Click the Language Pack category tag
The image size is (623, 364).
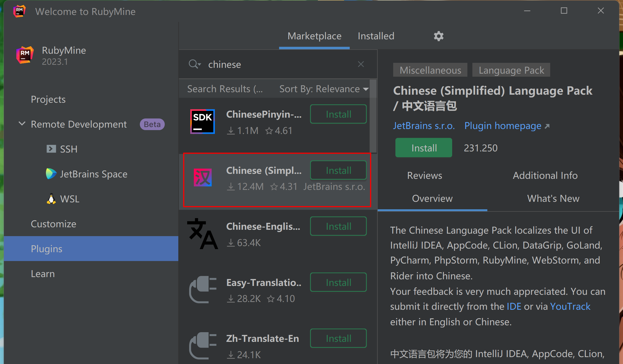(511, 70)
